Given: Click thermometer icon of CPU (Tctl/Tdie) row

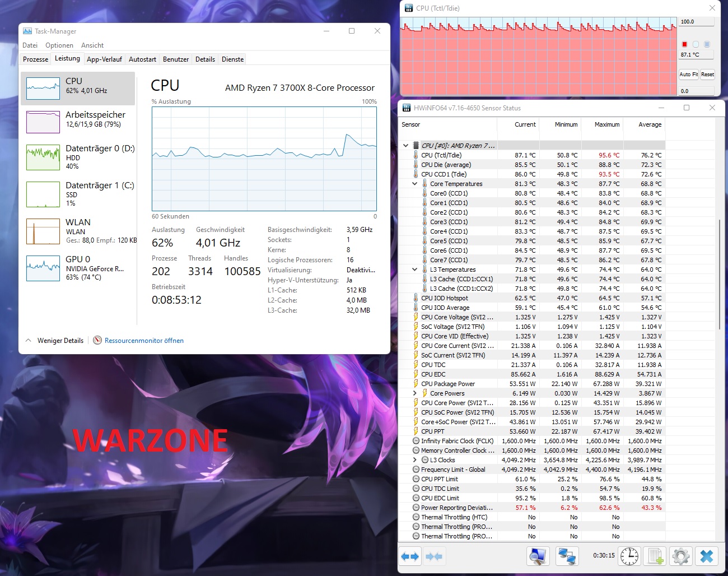Looking at the screenshot, I should [416, 155].
